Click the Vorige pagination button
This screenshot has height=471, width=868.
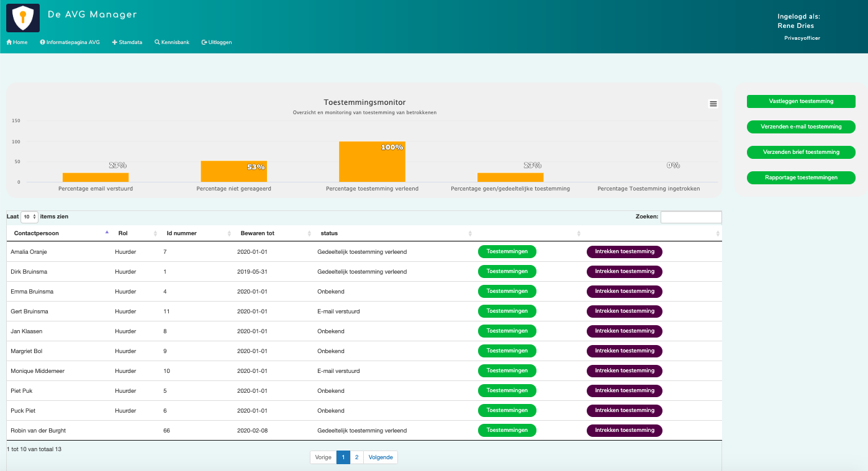click(x=323, y=457)
